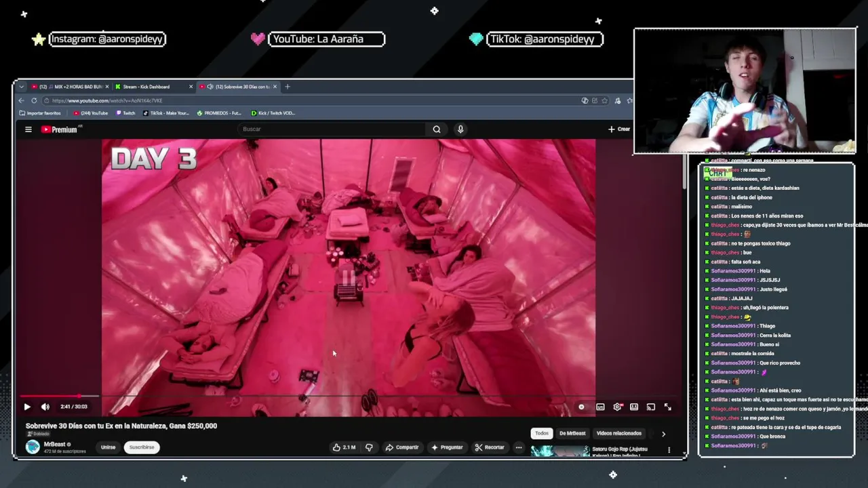Open the Preguntar AI button
868x488 pixels.
pos(447,447)
